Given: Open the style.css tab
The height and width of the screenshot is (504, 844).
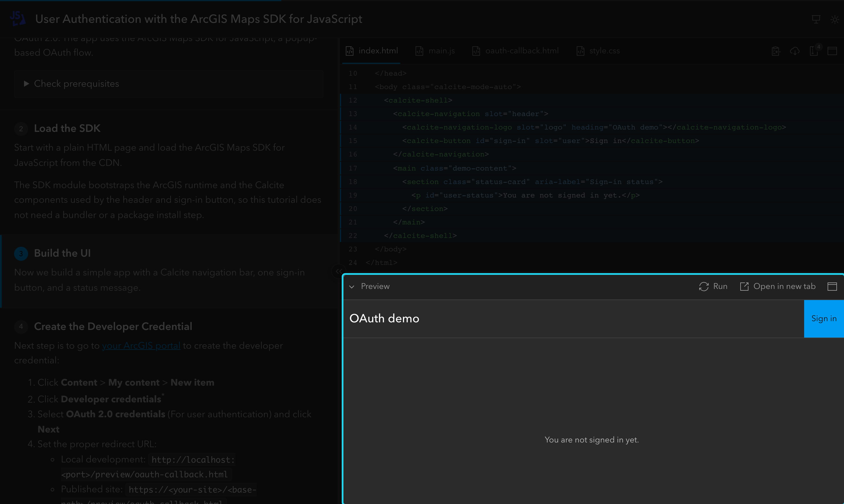Looking at the screenshot, I should coord(598,51).
